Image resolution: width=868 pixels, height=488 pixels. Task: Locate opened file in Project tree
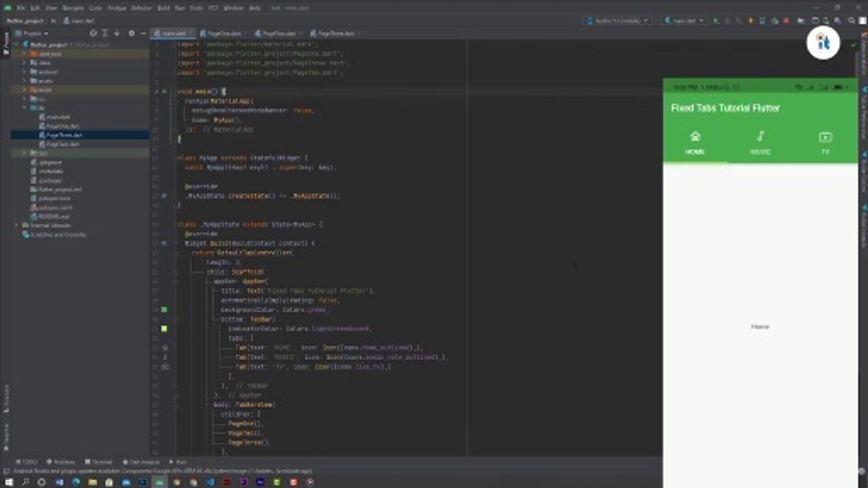click(93, 33)
